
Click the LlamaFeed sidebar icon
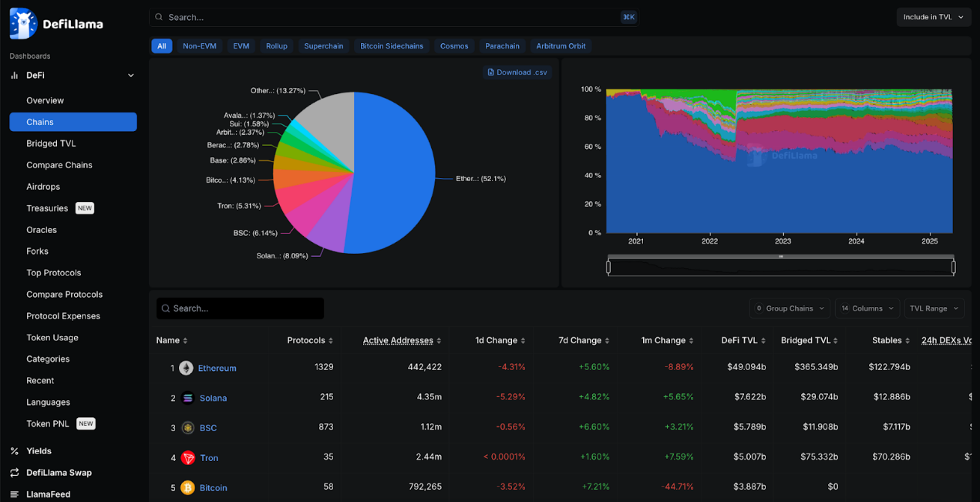(x=15, y=494)
